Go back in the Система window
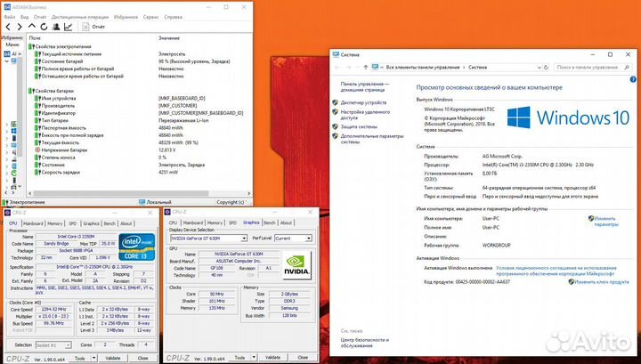The width and height of the screenshot is (641, 364). tap(337, 67)
